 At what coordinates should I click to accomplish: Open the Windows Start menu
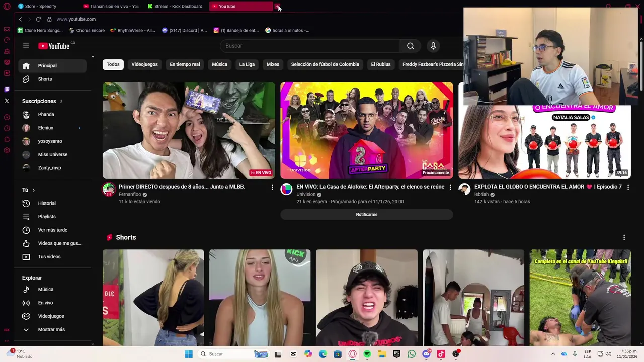[189, 354]
